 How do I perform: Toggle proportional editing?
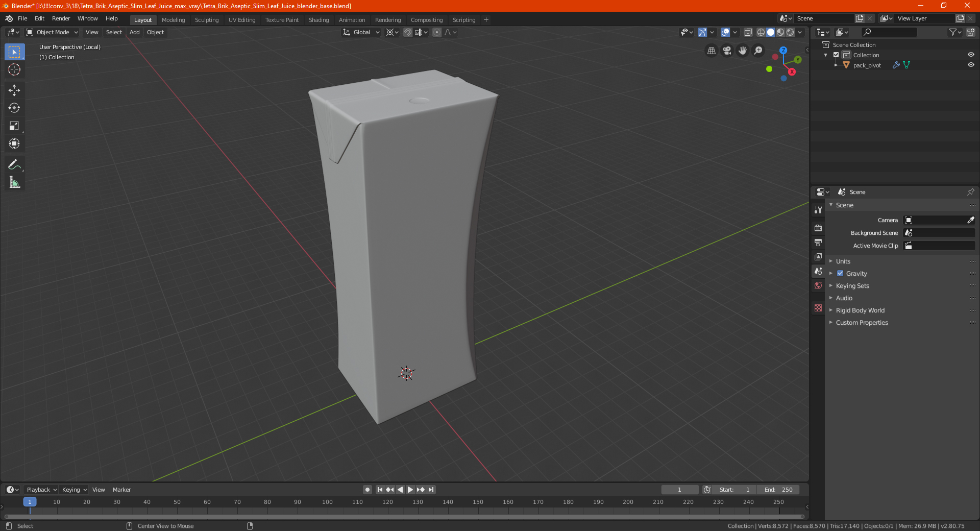tap(437, 32)
